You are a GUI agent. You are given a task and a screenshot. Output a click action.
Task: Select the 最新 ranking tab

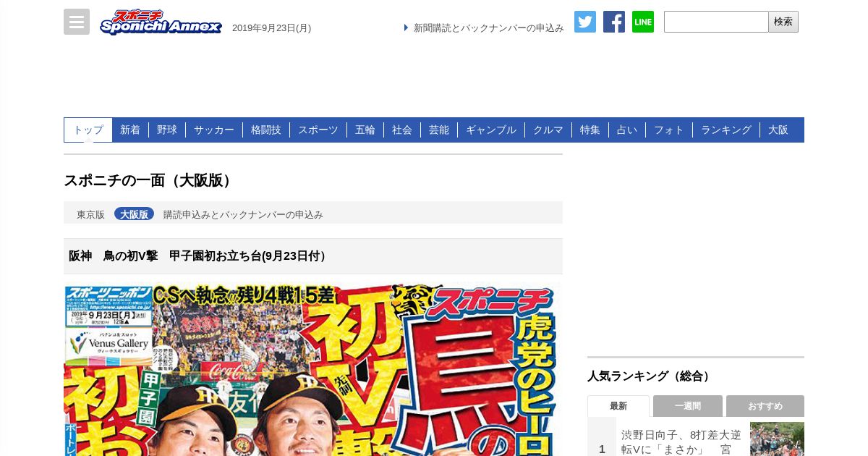pos(618,406)
